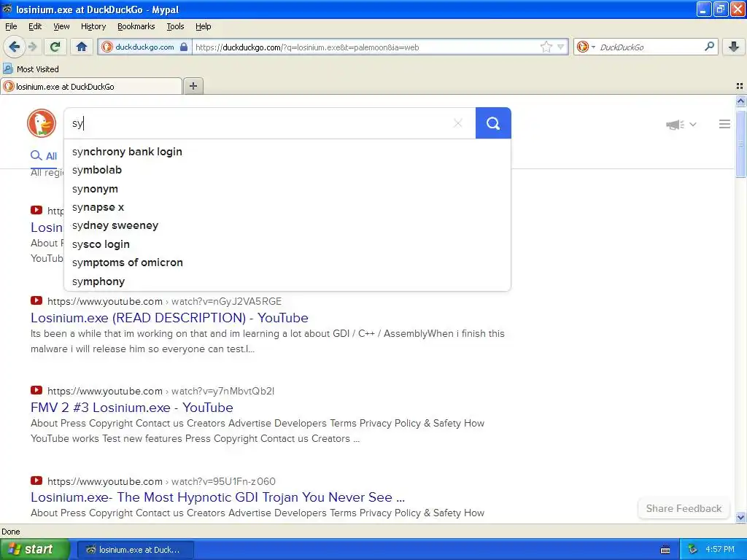The height and width of the screenshot is (560, 747).
Task: Open the Windows start button
Action: pos(34,550)
